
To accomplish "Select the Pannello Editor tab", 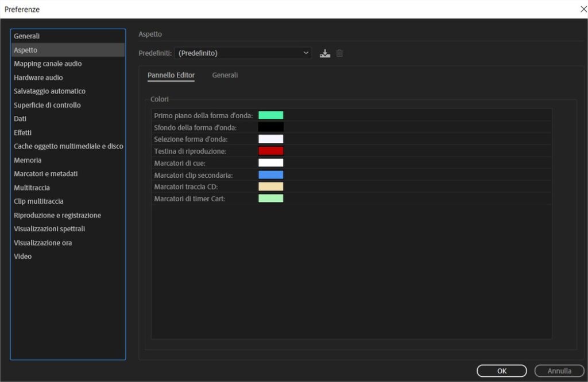I will click(171, 75).
